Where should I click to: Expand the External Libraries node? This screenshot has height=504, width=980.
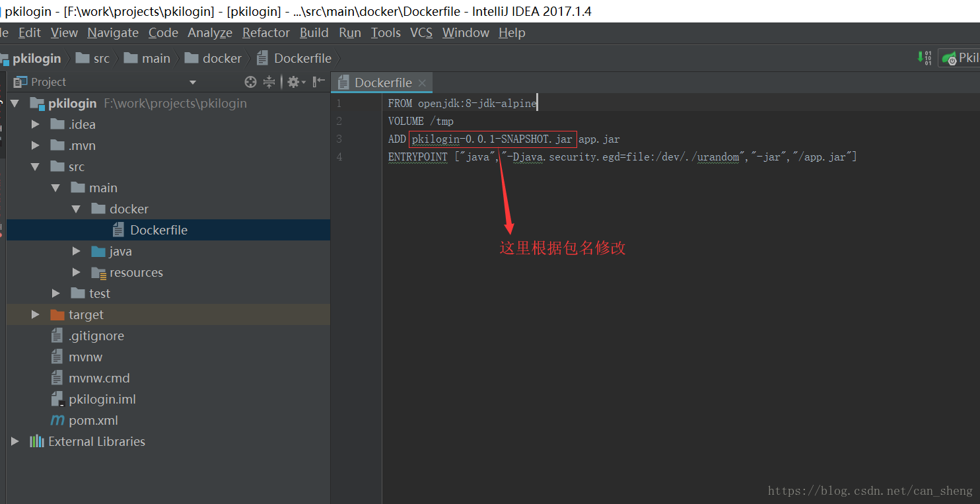click(x=15, y=441)
